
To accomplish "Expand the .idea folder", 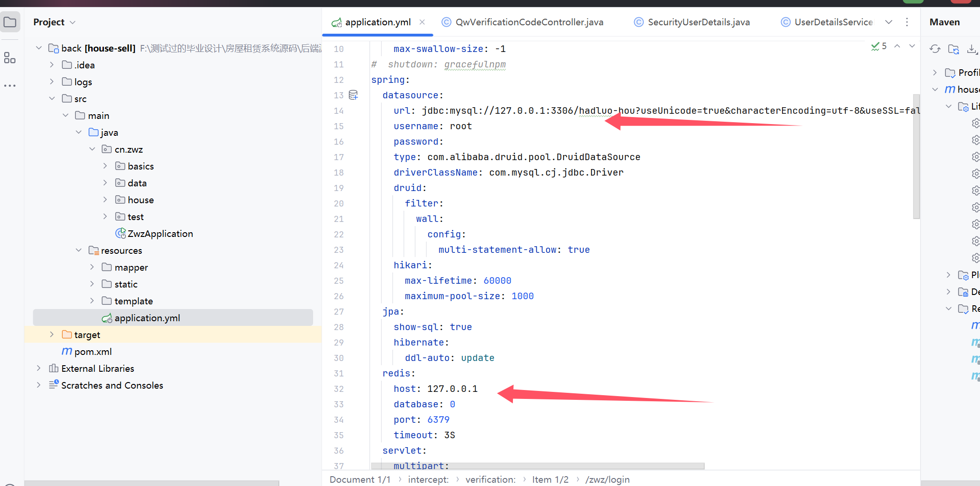I will (x=52, y=65).
